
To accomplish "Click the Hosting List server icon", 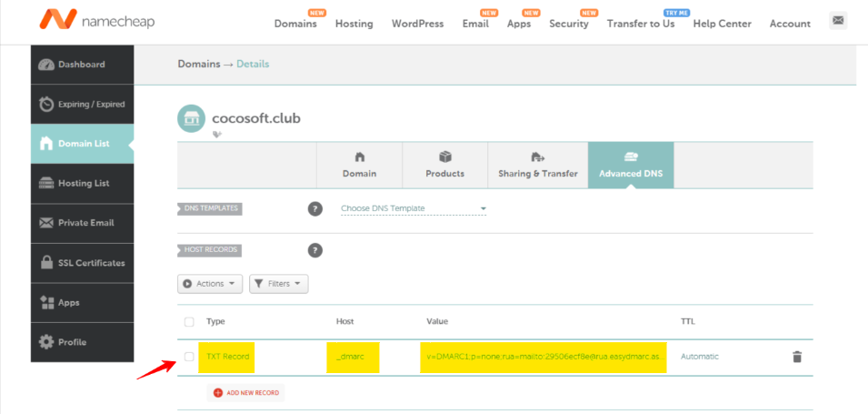I will point(46,184).
